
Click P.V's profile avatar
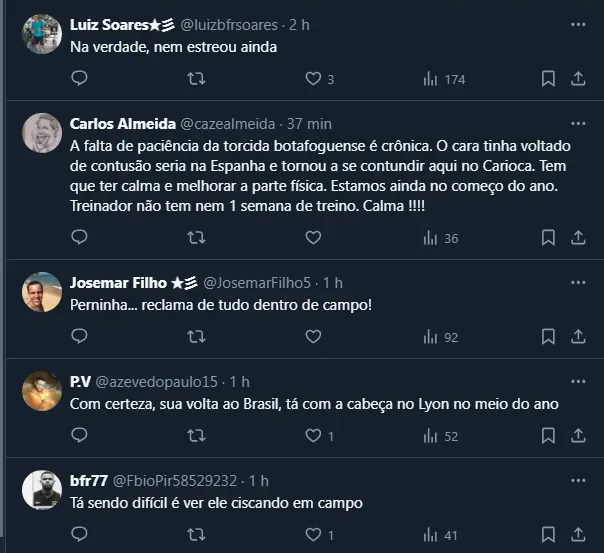42,391
